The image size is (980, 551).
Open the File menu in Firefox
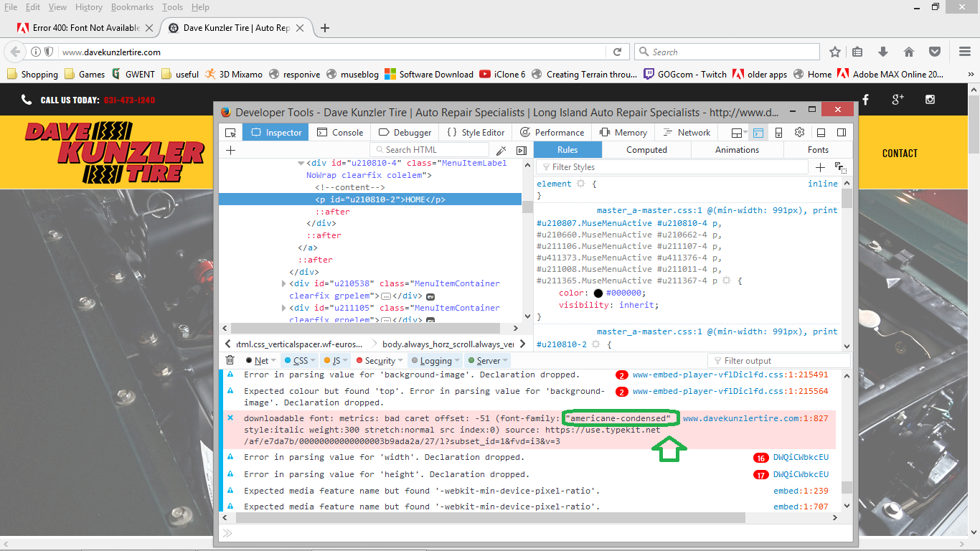tap(11, 7)
